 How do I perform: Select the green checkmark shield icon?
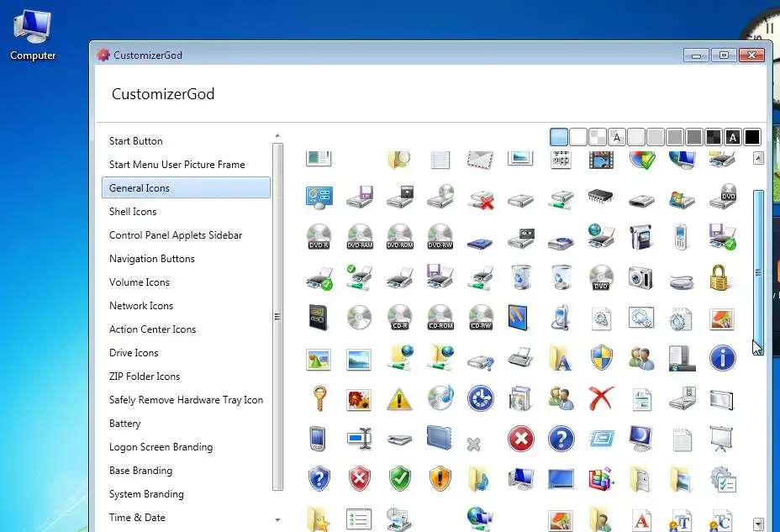coord(400,479)
